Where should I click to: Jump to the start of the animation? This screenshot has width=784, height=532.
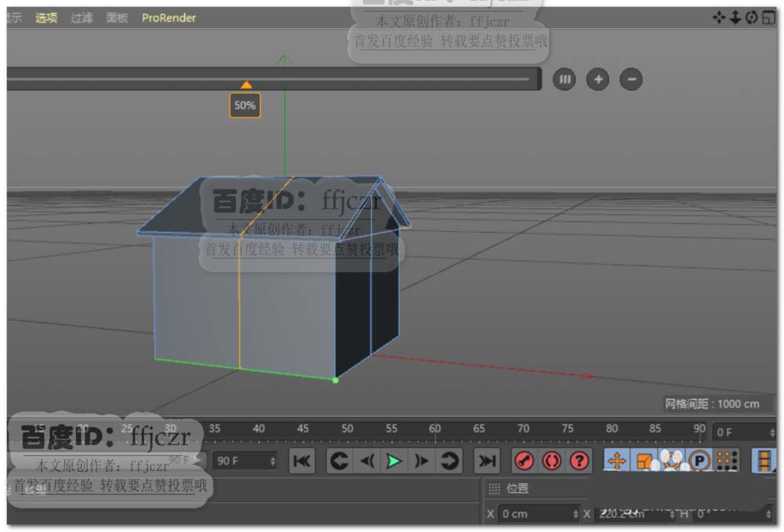coord(302,461)
